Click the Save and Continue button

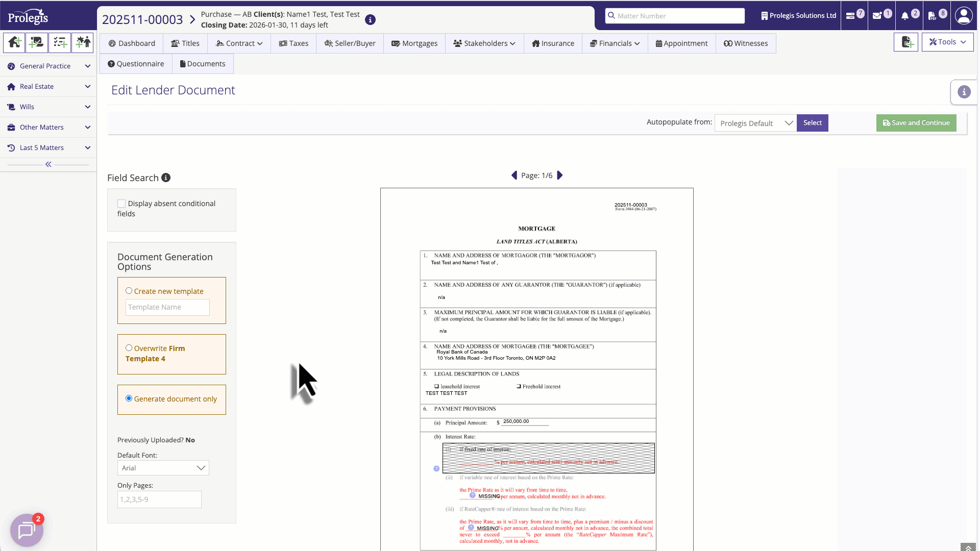[x=916, y=123]
